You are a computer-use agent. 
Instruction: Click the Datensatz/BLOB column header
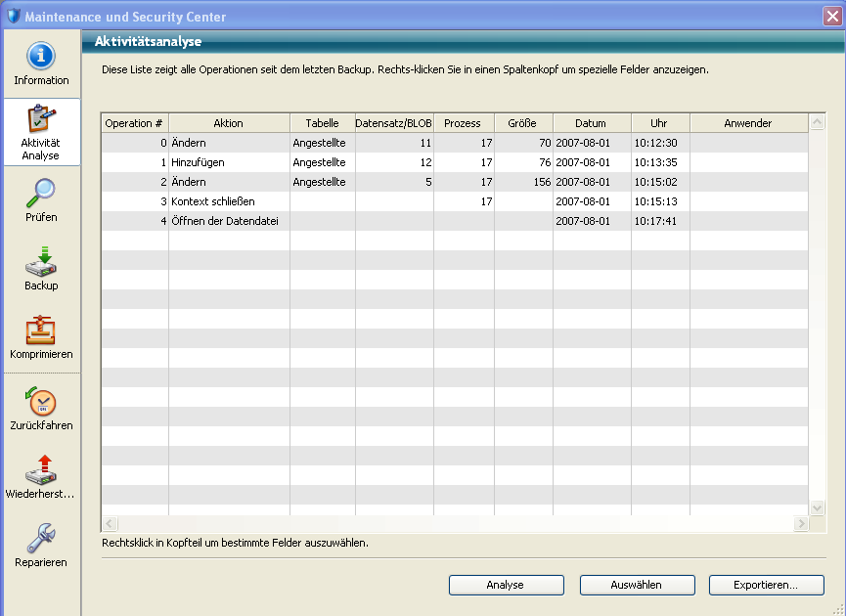tap(394, 123)
